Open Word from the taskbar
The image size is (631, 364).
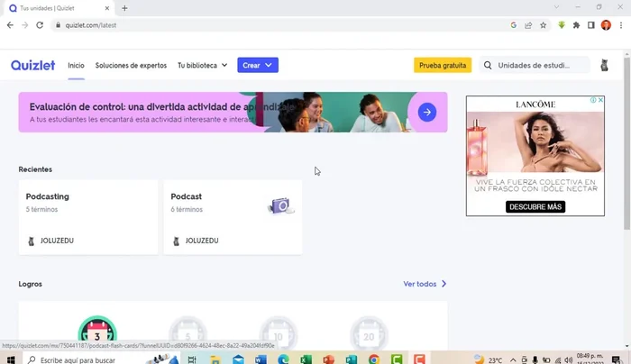[261, 359]
